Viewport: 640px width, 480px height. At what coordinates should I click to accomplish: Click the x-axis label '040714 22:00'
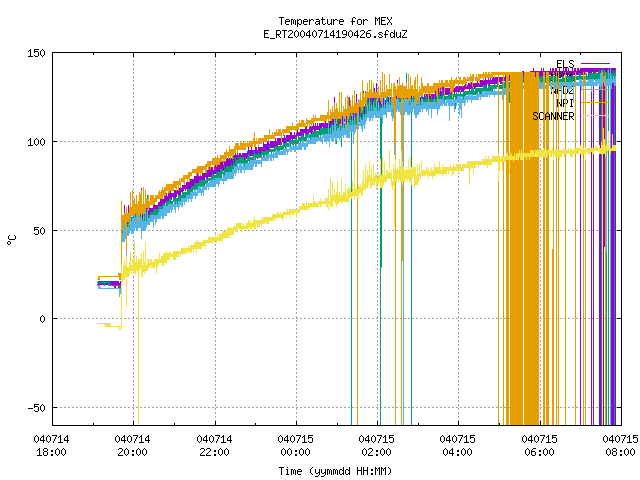pyautogui.click(x=214, y=446)
